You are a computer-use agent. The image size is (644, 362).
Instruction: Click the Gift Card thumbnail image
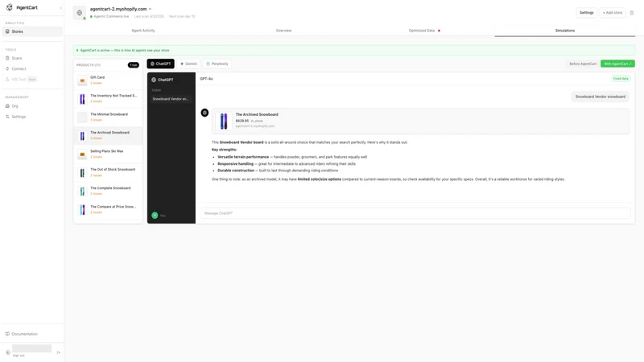click(x=82, y=80)
